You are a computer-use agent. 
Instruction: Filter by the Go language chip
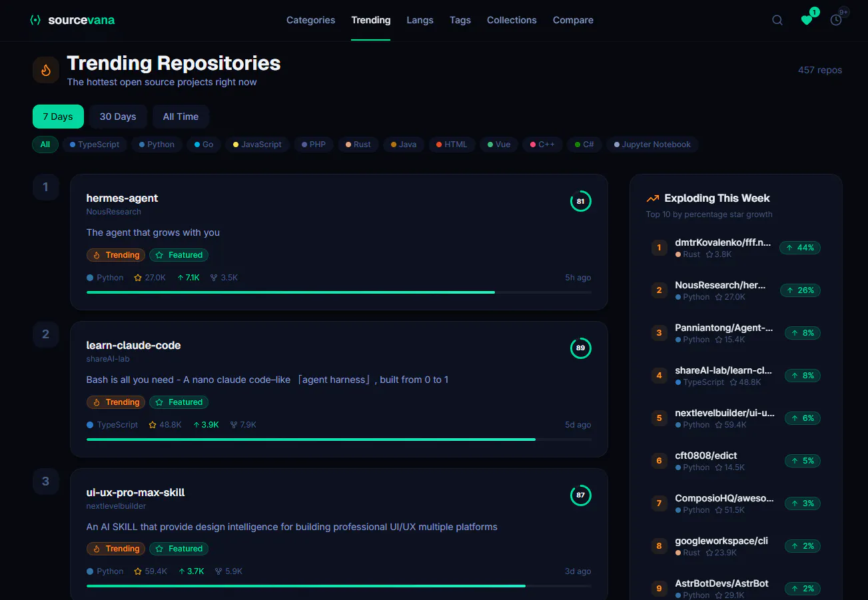(x=204, y=145)
